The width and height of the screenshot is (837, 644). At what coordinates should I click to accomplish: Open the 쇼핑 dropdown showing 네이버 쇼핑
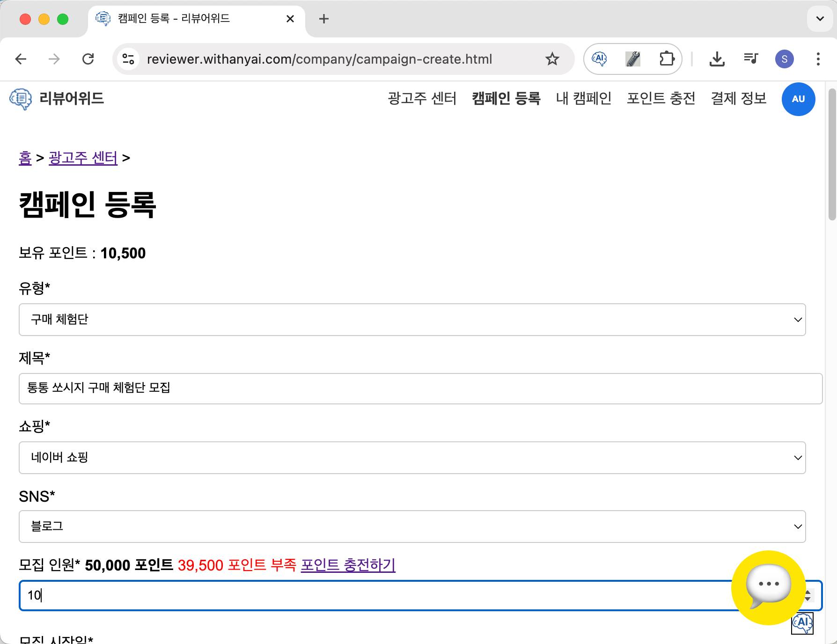(412, 458)
